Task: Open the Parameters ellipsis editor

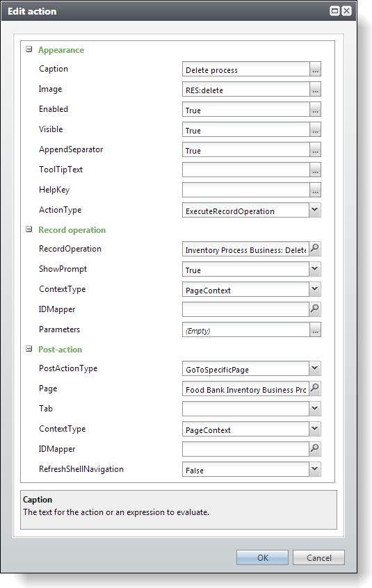Action: point(315,329)
